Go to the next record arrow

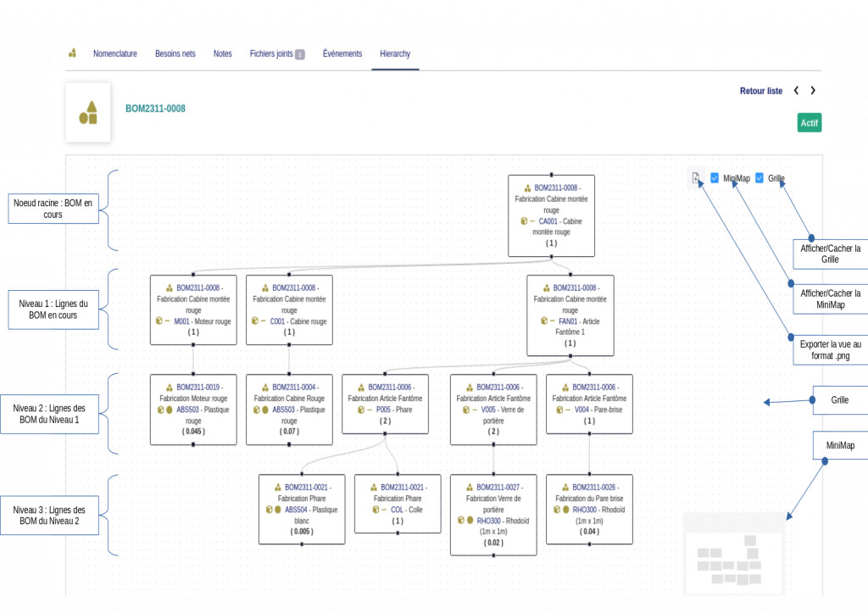point(813,91)
